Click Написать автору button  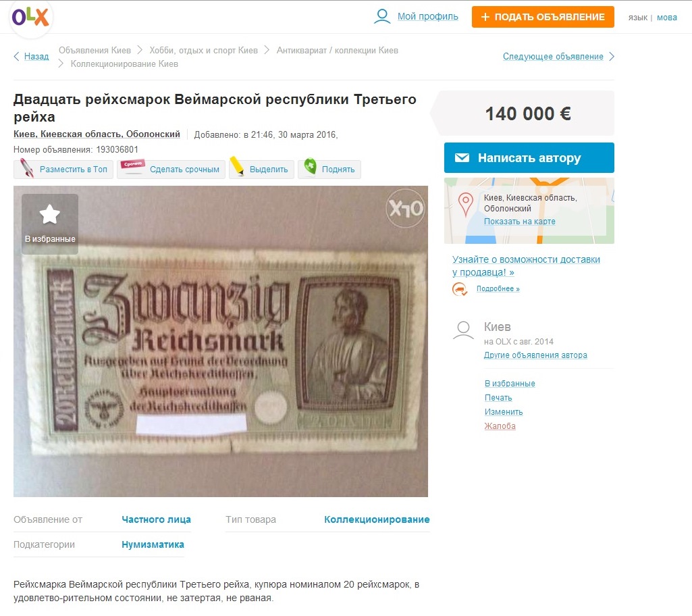coord(529,157)
